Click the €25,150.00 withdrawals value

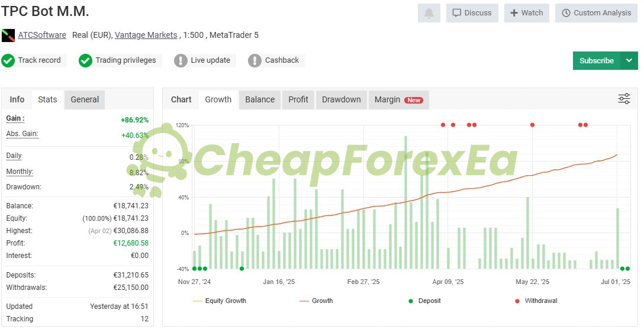131,288
